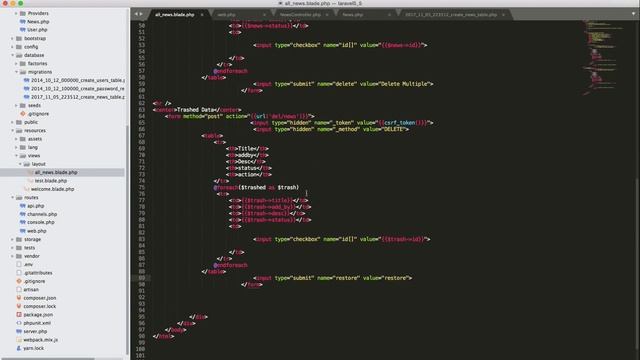Click the next tab right arrow
Screen dimensions: 640x360
141,14
